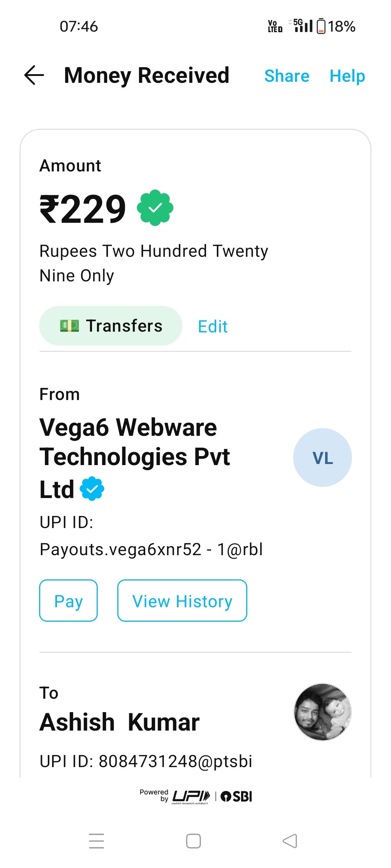Tap Pay to send money to Vega6

[68, 601]
